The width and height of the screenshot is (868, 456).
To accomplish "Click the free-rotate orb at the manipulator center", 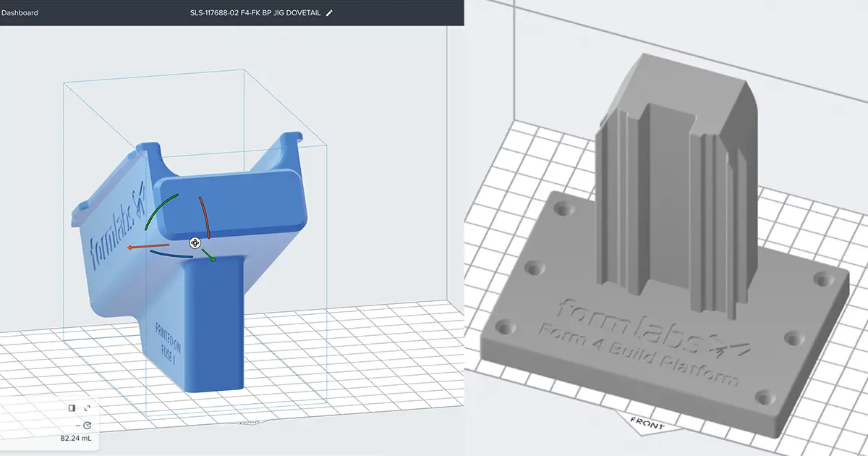I will coord(195,244).
